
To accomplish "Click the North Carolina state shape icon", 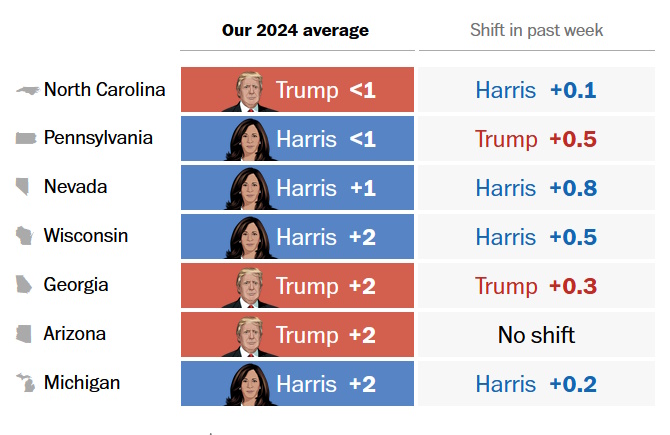I will tap(27, 90).
